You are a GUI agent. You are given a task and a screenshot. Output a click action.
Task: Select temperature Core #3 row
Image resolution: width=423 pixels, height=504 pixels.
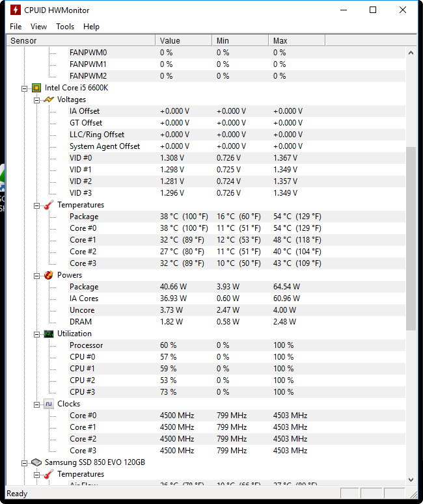point(237,263)
